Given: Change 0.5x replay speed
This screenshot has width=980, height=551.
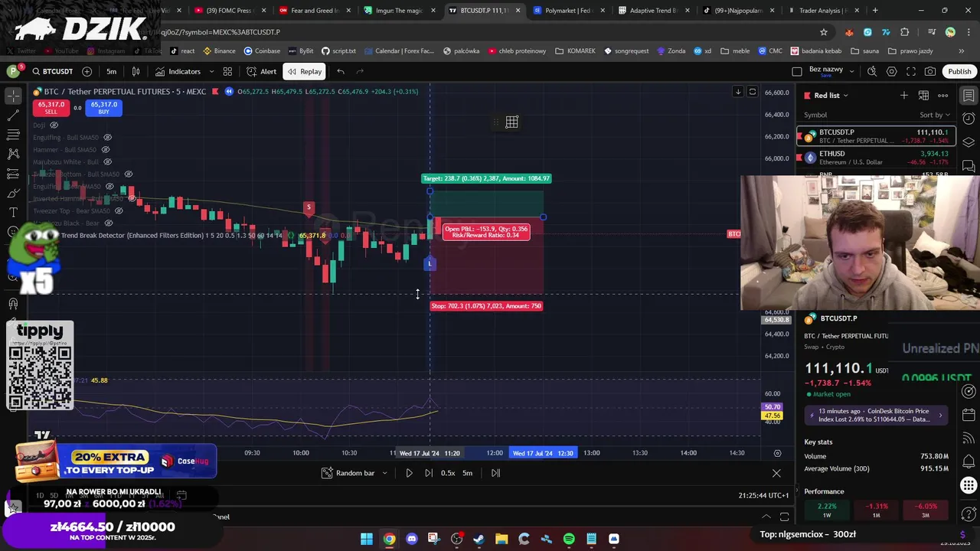Looking at the screenshot, I should [448, 473].
